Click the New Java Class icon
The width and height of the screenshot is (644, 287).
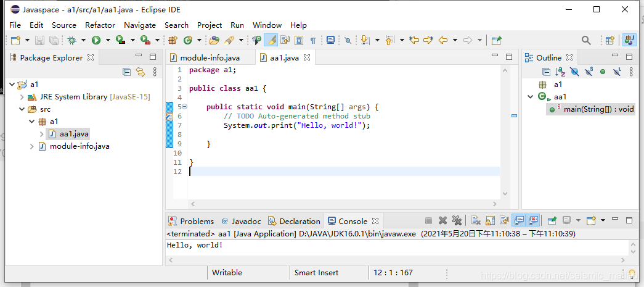(188, 40)
